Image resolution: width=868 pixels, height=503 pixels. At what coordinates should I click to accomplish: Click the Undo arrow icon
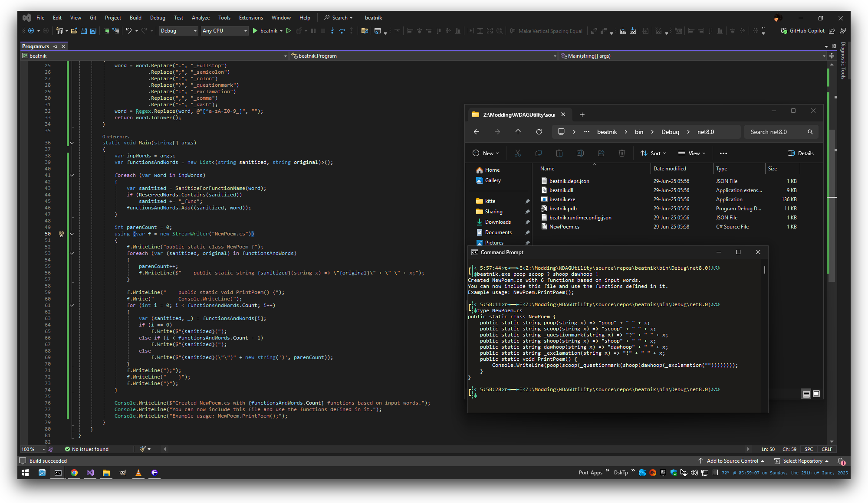(x=129, y=31)
